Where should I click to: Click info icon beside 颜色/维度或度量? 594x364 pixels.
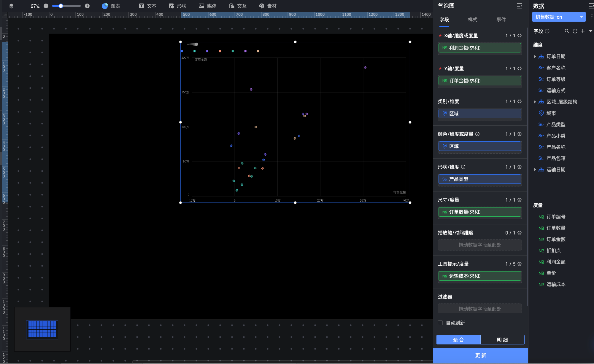coord(477,134)
